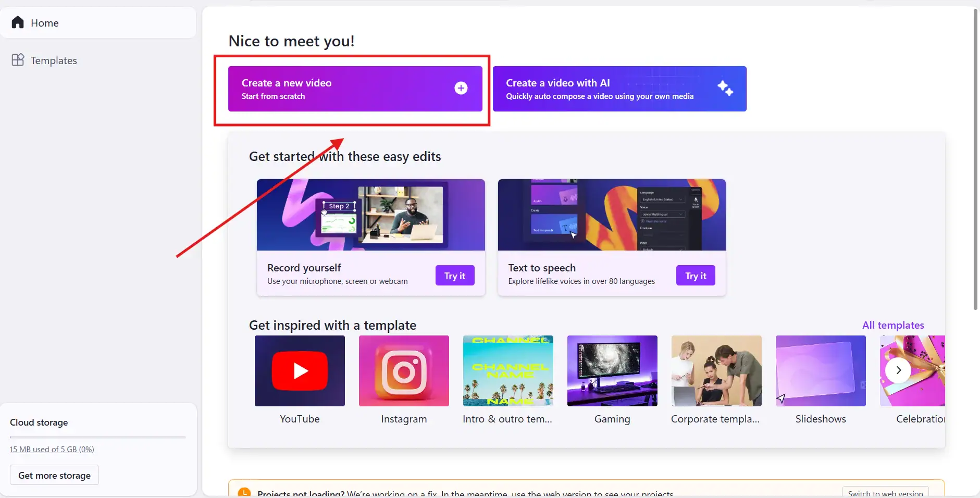Open All templates
The height and width of the screenshot is (498, 980).
[892, 325]
